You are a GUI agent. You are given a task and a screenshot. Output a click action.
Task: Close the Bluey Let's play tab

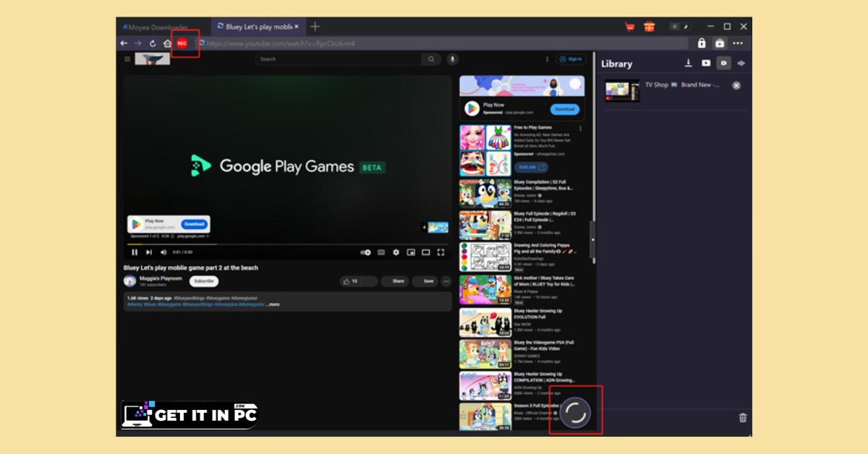click(297, 27)
